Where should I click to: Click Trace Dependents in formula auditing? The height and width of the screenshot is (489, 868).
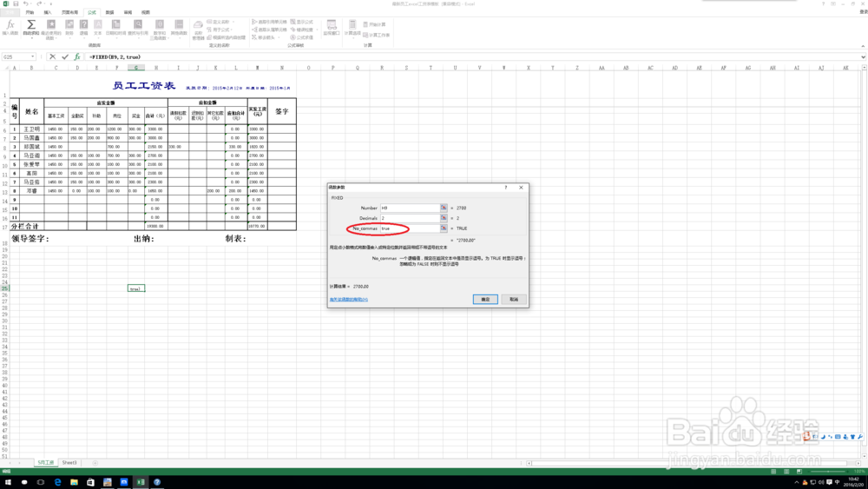coord(270,30)
